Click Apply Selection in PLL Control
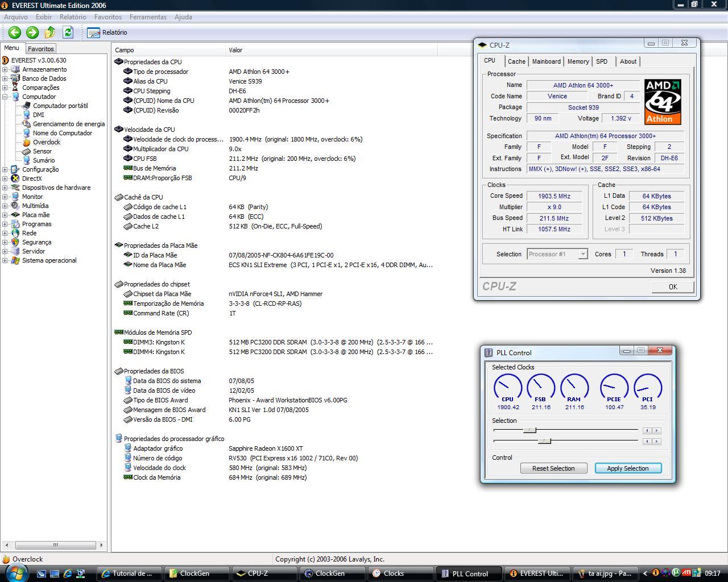This screenshot has height=582, width=728. 628,468
